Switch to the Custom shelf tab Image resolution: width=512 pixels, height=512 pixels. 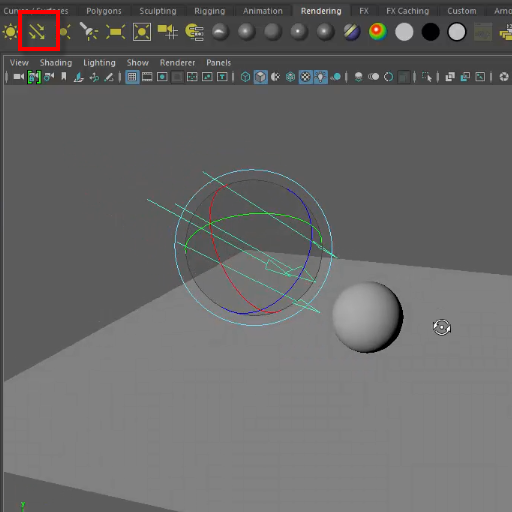point(462,11)
